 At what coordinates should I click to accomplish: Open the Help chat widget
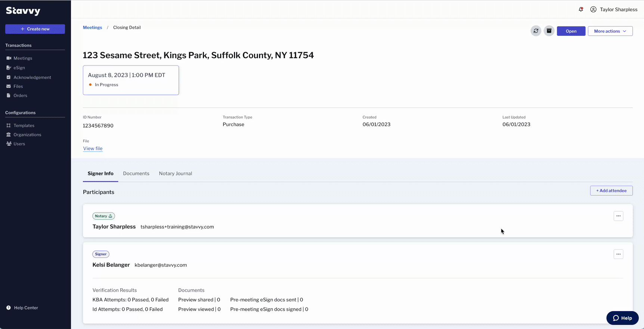coord(622,318)
